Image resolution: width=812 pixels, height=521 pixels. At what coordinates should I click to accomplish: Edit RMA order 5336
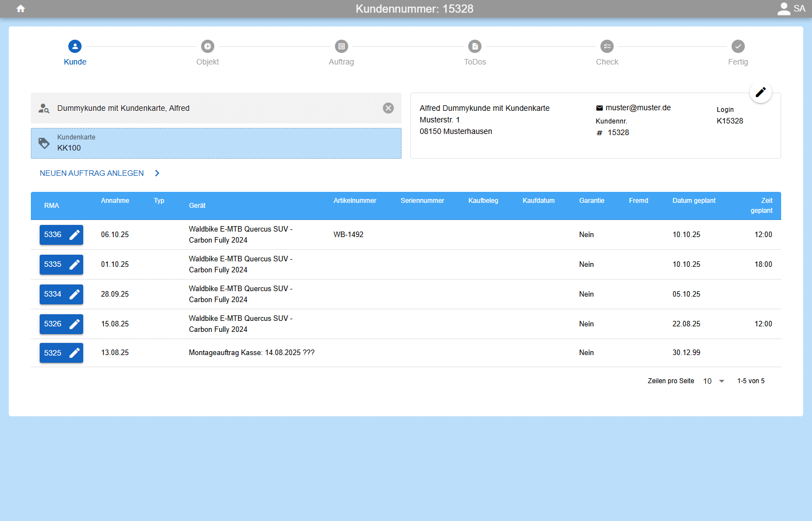point(61,235)
